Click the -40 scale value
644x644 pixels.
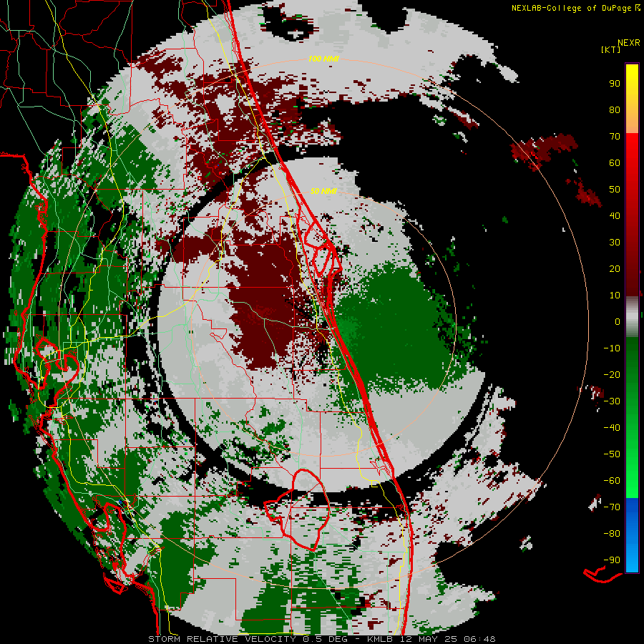[612, 428]
